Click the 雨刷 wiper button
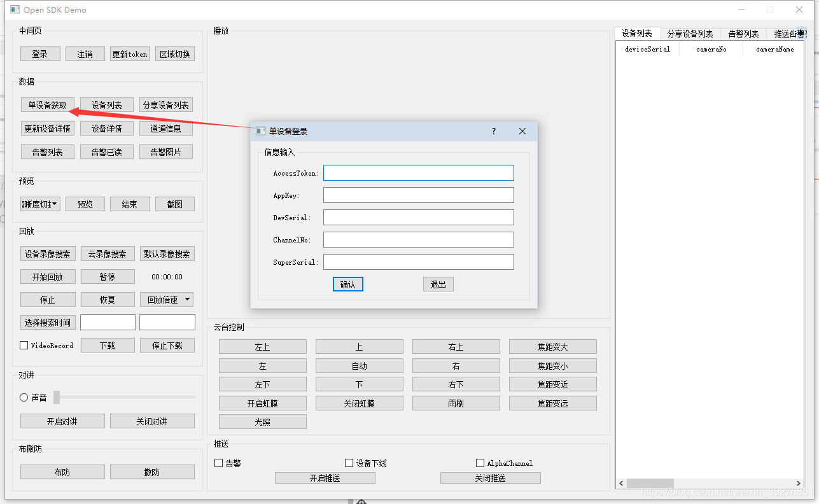This screenshot has height=504, width=819. tap(456, 403)
